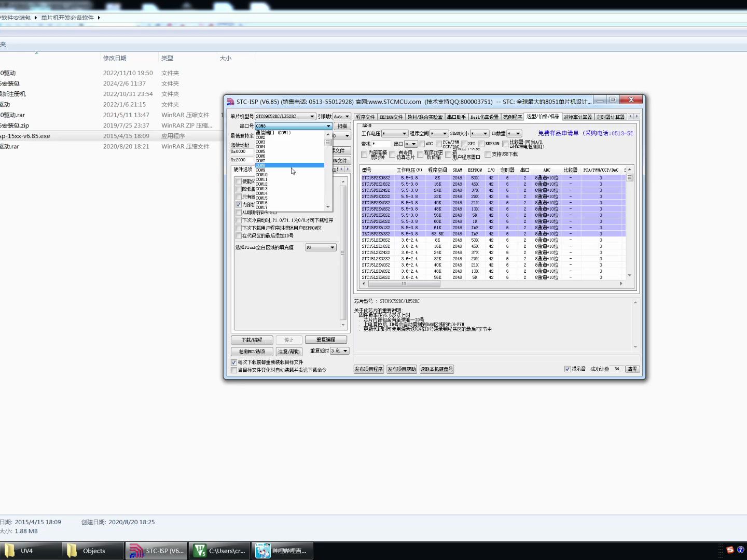
Task: Select COM3 in the port list
Action: (289, 142)
